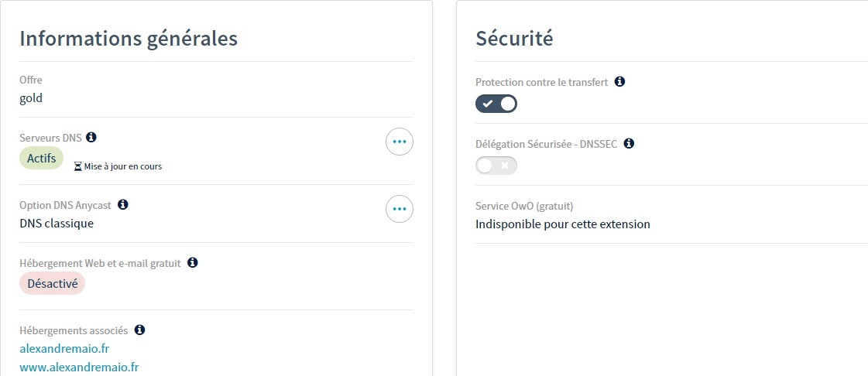Enable the DNSSEC delegation toggle

click(496, 166)
